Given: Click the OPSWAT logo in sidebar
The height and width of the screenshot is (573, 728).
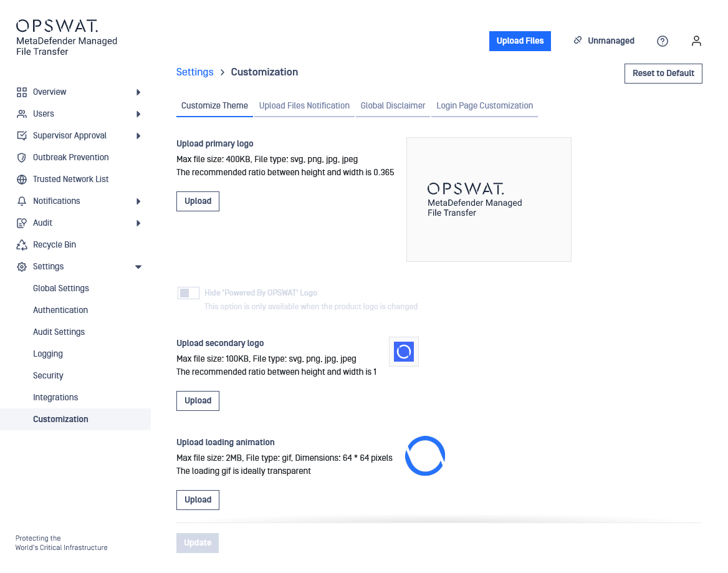Looking at the screenshot, I should click(67, 37).
